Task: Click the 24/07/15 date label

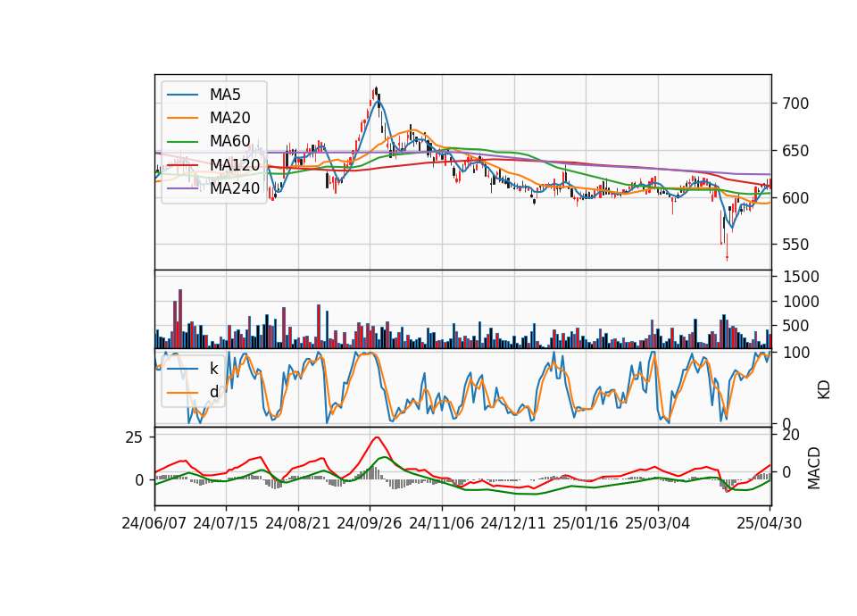Action: 226,523
